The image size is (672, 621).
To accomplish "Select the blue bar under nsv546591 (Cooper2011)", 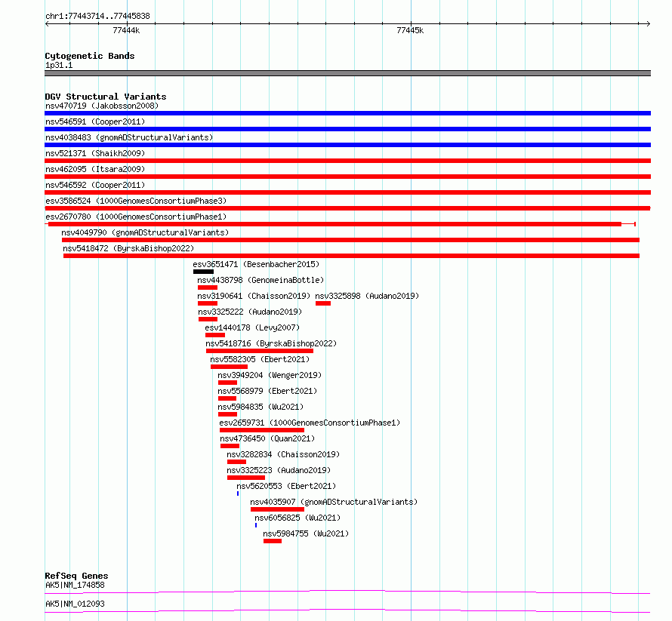I will tap(347, 129).
